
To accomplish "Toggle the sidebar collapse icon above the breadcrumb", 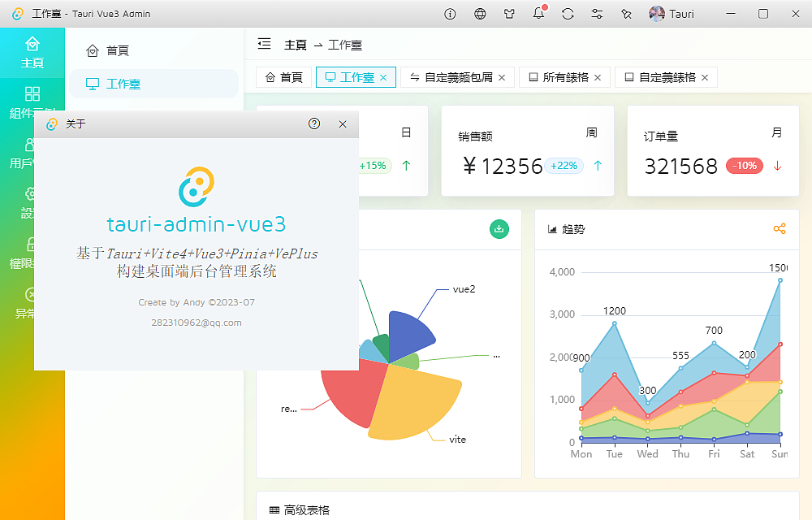I will pos(264,45).
